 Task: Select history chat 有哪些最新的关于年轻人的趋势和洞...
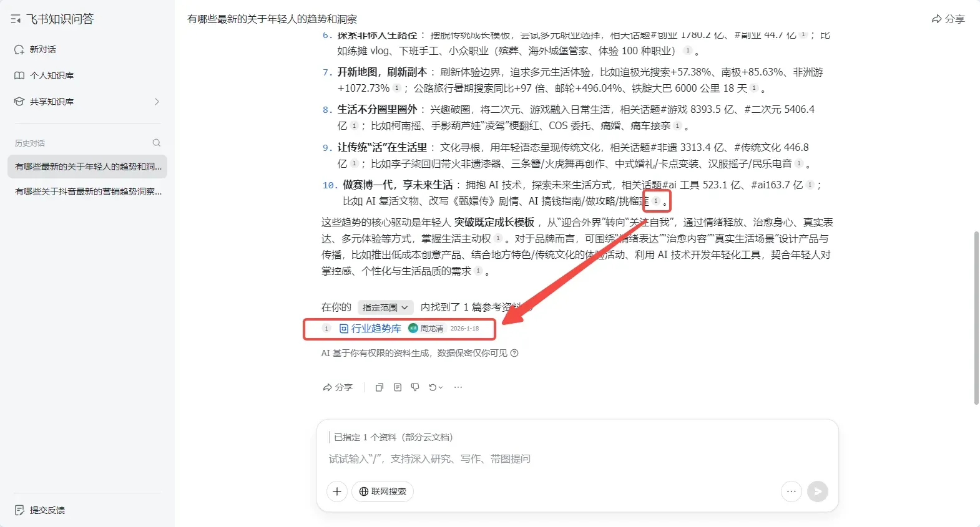click(x=87, y=167)
